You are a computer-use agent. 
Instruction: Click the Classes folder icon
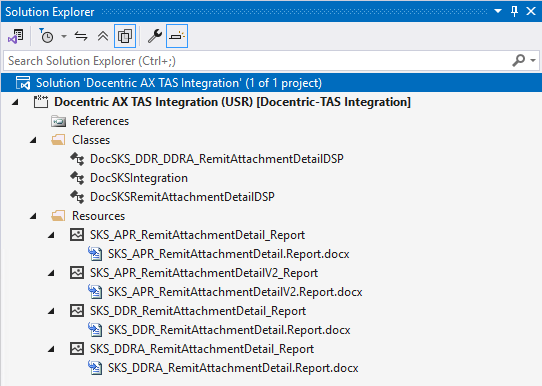coord(58,140)
